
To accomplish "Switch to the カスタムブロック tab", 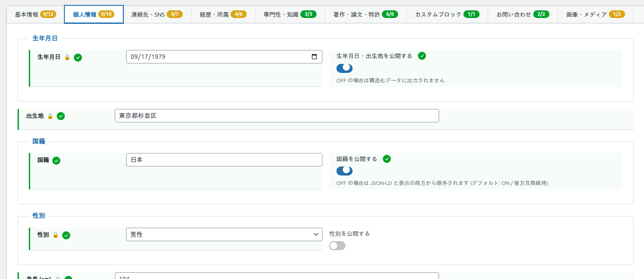I will [x=447, y=14].
